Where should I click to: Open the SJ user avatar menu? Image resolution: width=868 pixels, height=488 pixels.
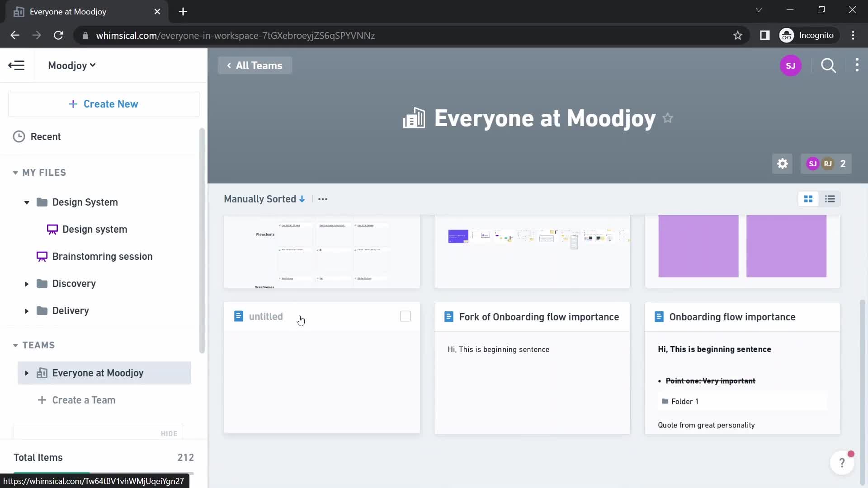coord(791,66)
